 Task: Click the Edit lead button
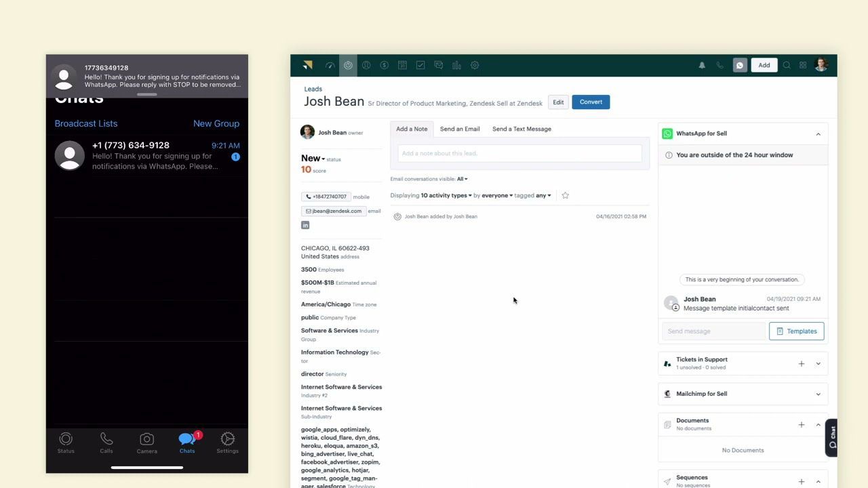coord(558,102)
